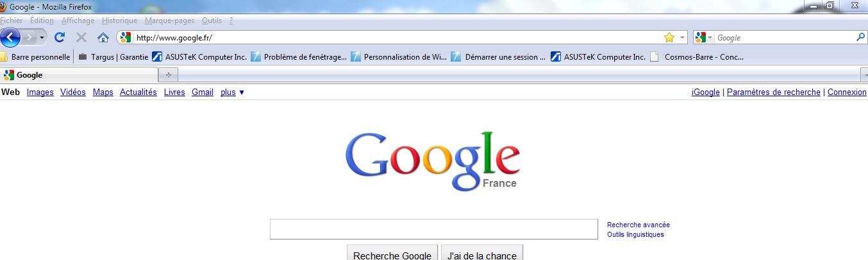
Task: Expand the search engine selector dropdown
Action: (x=703, y=38)
